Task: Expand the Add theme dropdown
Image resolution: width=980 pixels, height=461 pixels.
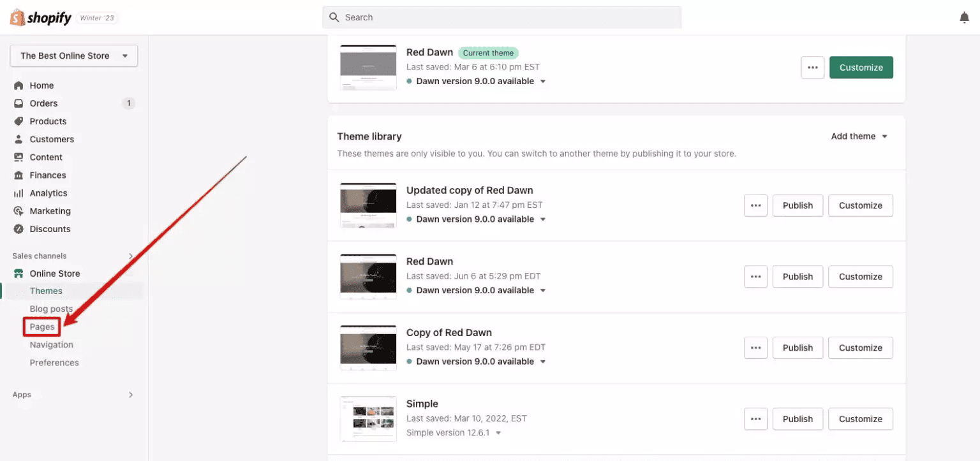Action: point(859,136)
